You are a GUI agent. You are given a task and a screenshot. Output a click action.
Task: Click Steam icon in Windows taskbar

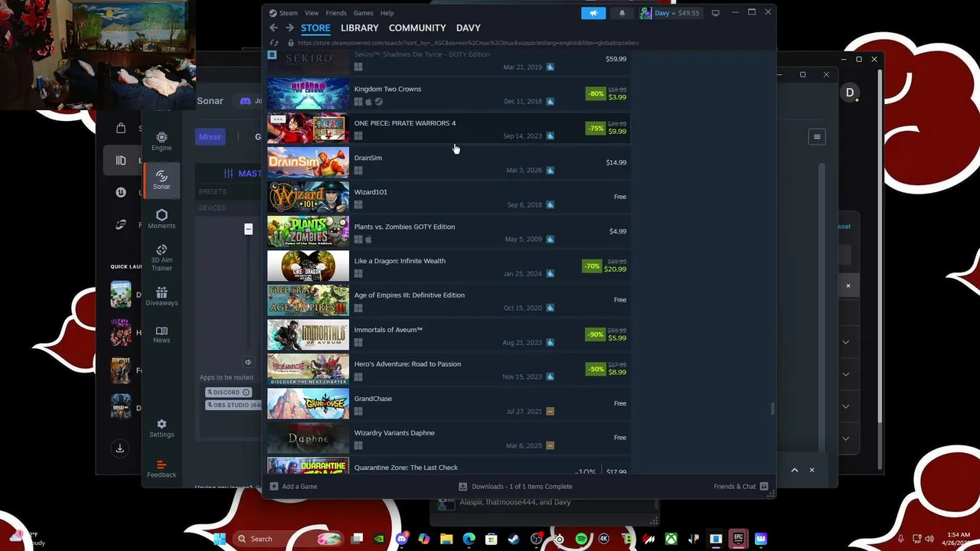point(514,539)
